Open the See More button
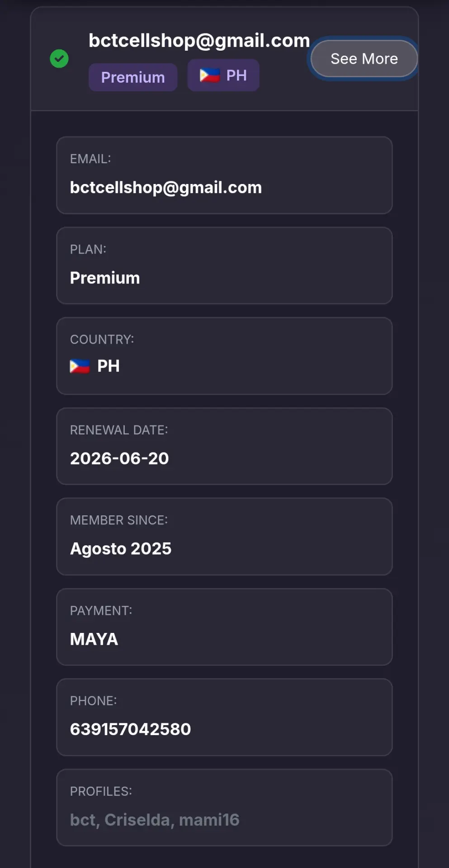The width and height of the screenshot is (449, 868). [x=364, y=59]
